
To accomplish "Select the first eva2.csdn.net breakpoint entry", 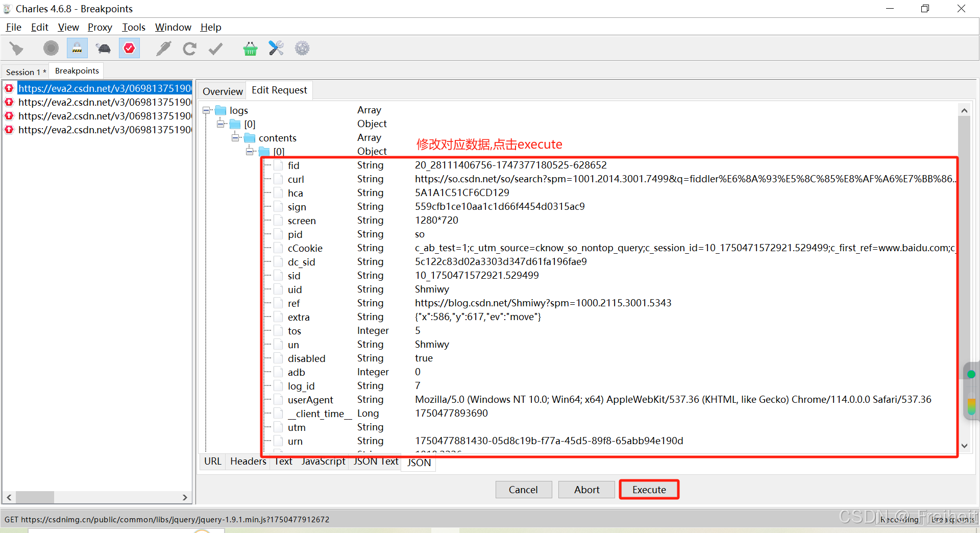I will tap(105, 88).
